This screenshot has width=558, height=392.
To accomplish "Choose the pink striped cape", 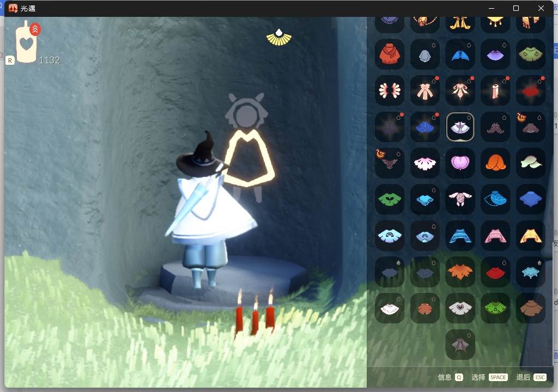I will click(x=495, y=236).
